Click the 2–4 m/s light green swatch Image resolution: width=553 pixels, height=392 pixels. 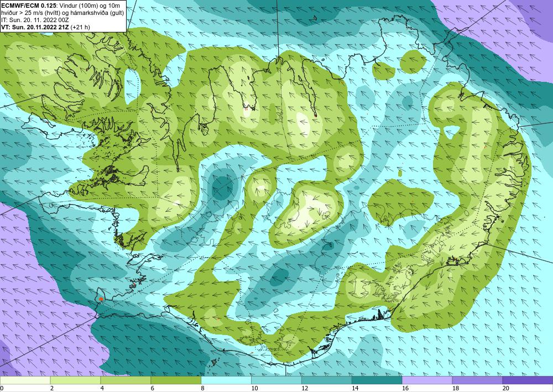(x=75, y=380)
